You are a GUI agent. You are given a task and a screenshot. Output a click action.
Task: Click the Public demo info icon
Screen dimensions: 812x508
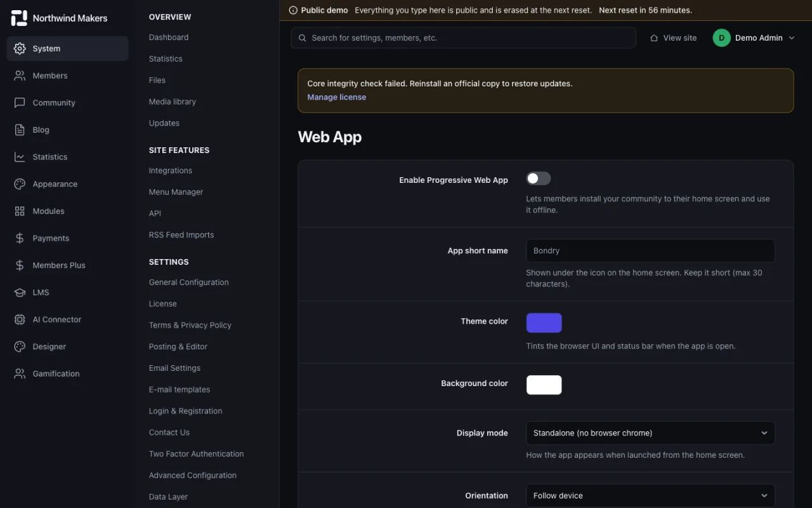click(x=293, y=10)
